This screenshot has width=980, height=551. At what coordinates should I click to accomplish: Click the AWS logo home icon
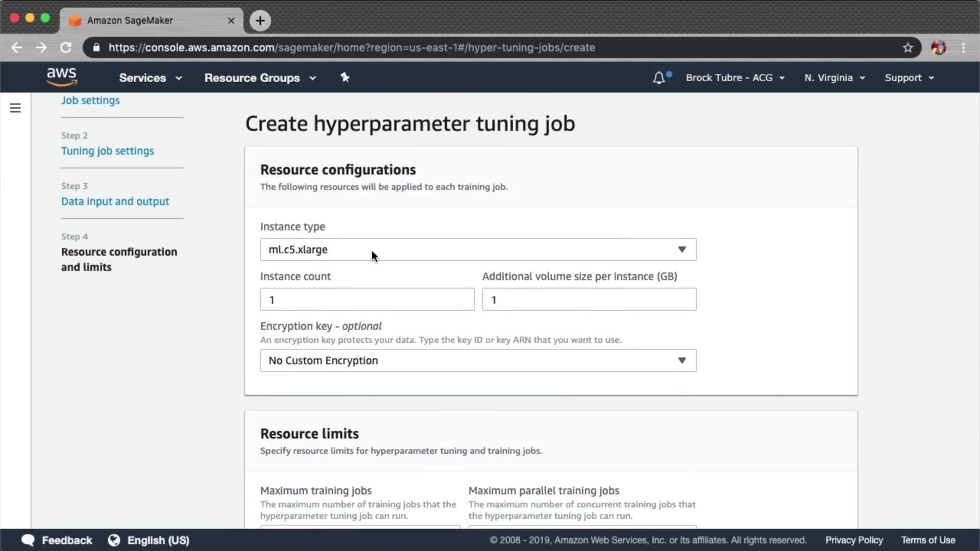(x=62, y=77)
